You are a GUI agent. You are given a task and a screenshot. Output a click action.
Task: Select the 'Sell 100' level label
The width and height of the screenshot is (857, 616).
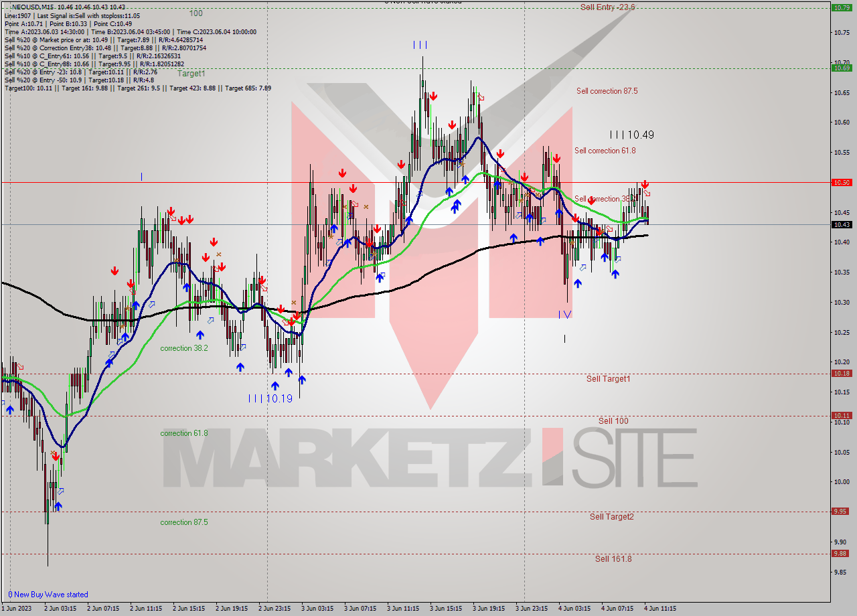pyautogui.click(x=613, y=421)
